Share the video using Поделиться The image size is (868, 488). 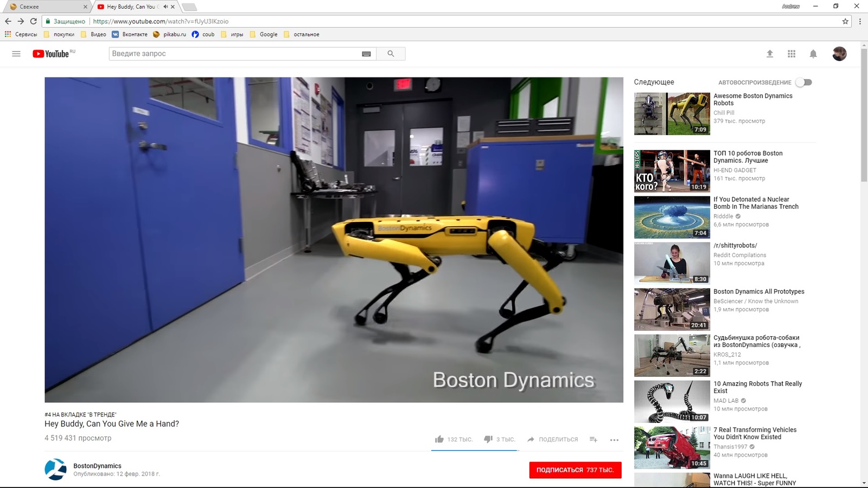pyautogui.click(x=552, y=439)
